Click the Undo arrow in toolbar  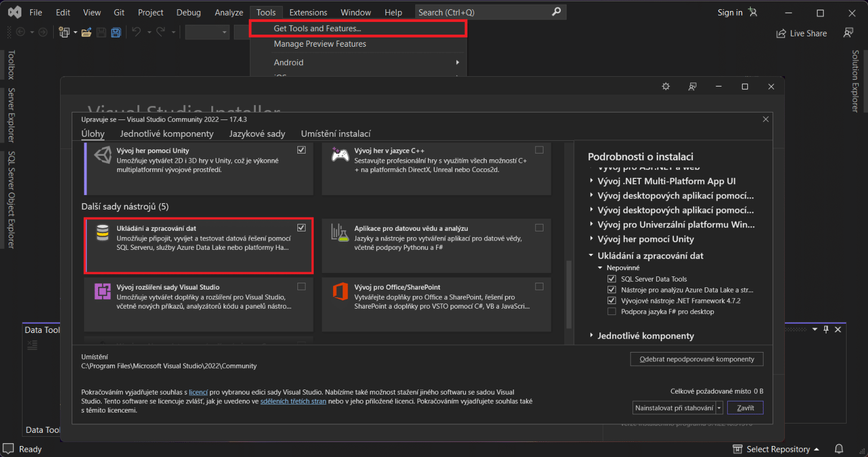[x=136, y=32]
